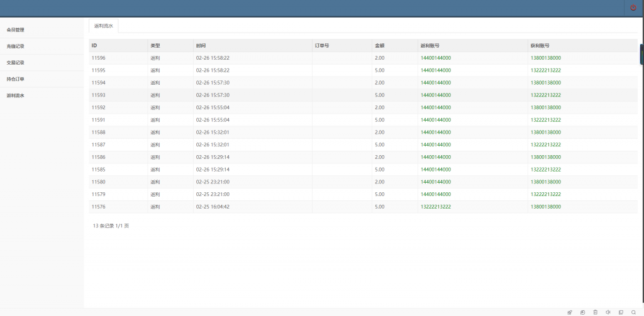The image size is (644, 316).
Task: Click the 返利账号 13222213222 in row 11576
Action: [435, 207]
